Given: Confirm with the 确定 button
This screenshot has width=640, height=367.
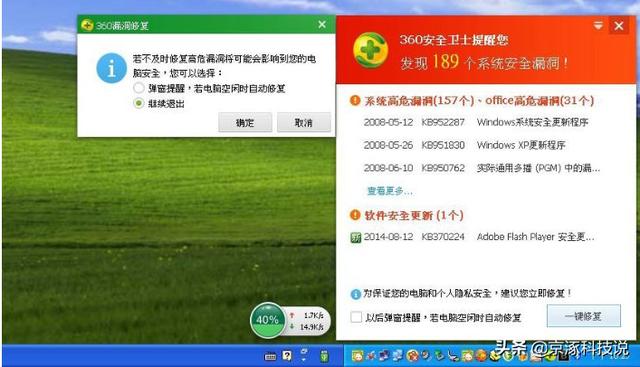Looking at the screenshot, I should click(x=245, y=122).
